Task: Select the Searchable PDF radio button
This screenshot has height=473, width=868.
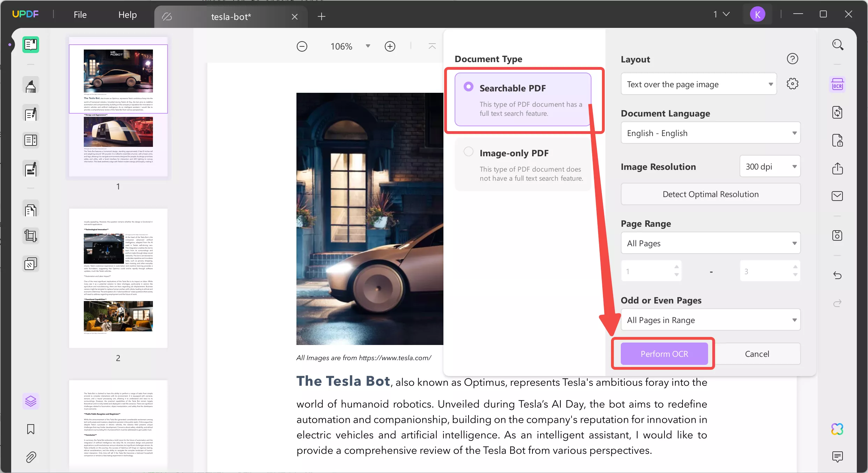Action: pos(469,87)
